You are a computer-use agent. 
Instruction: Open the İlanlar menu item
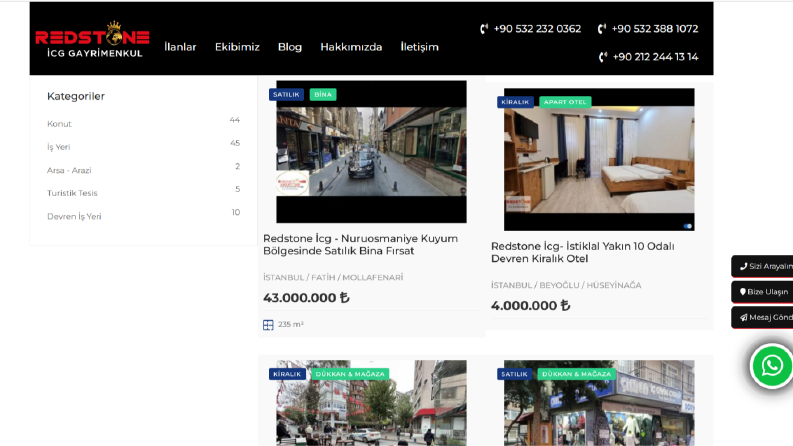click(180, 47)
